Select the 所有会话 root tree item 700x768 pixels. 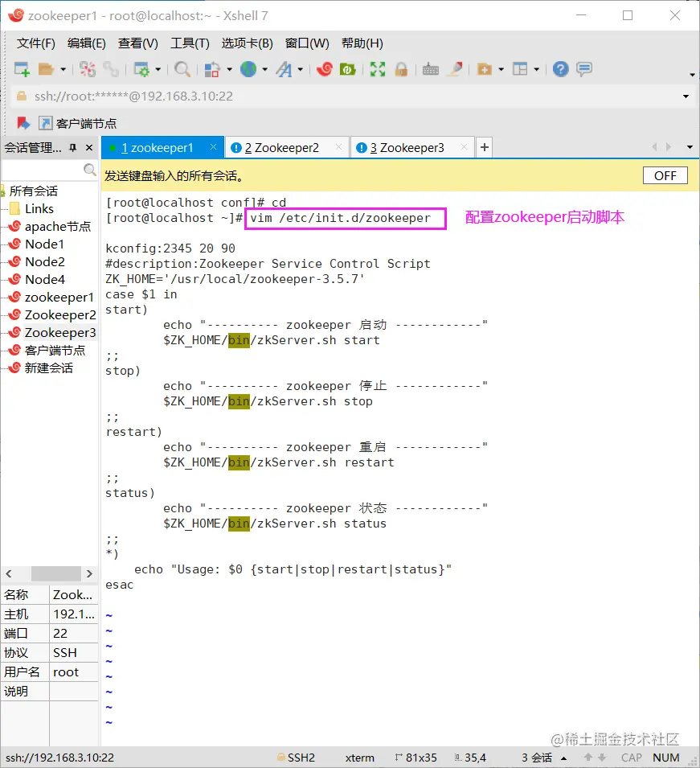pyautogui.click(x=33, y=191)
